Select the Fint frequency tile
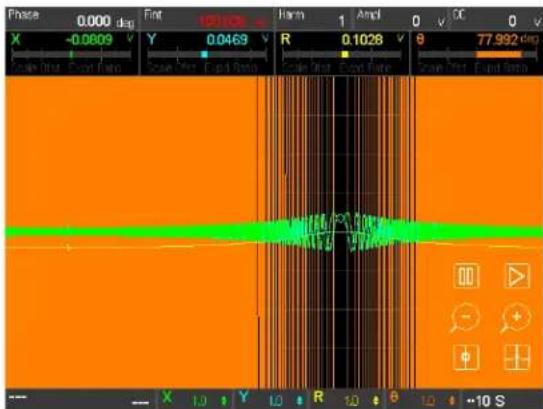 [x=208, y=19]
